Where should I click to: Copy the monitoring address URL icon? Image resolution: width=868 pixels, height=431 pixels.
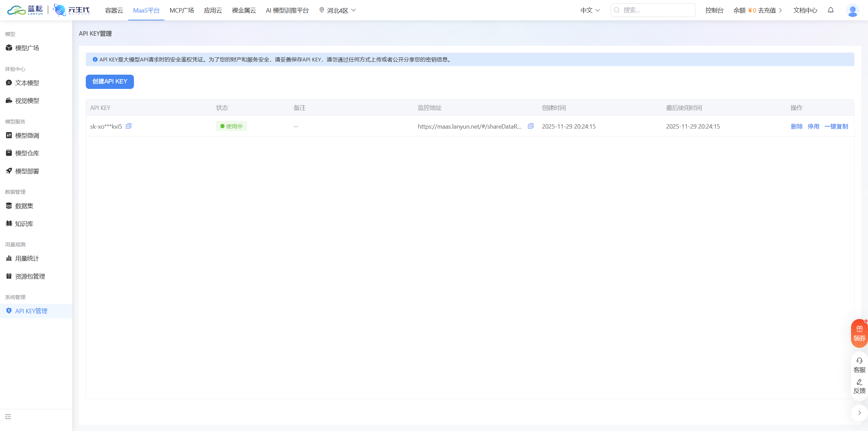(x=531, y=126)
